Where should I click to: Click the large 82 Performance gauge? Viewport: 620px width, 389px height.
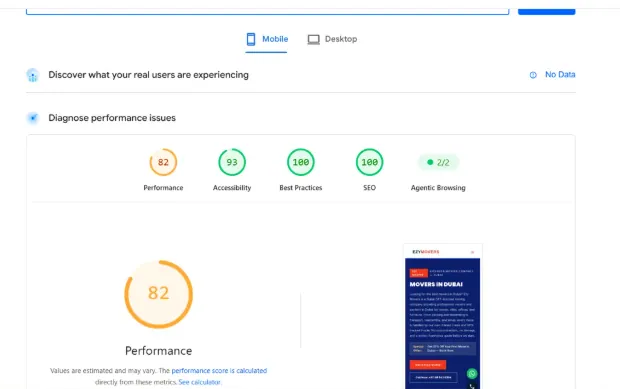pos(159,294)
